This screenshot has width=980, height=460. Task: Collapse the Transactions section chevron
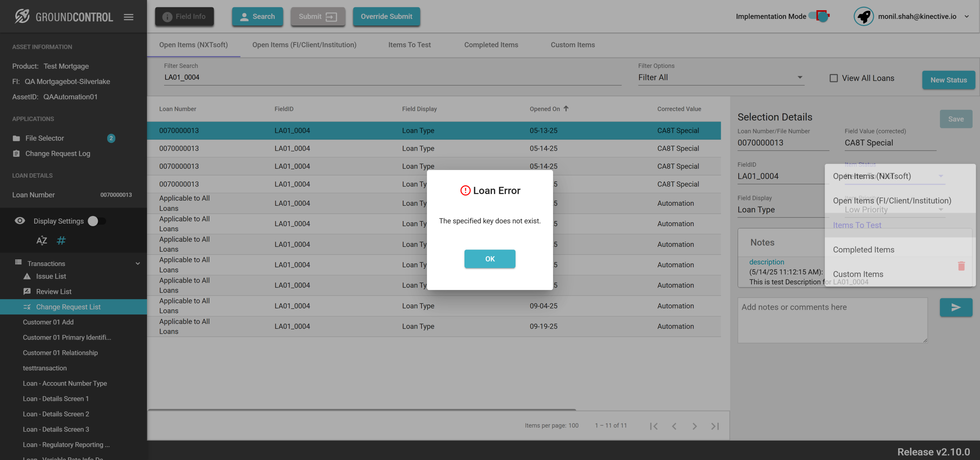pyautogui.click(x=138, y=263)
